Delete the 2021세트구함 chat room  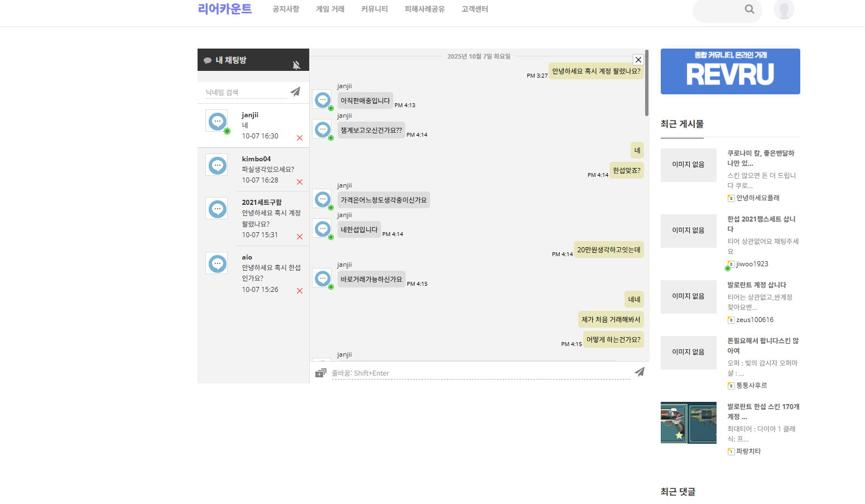point(300,237)
